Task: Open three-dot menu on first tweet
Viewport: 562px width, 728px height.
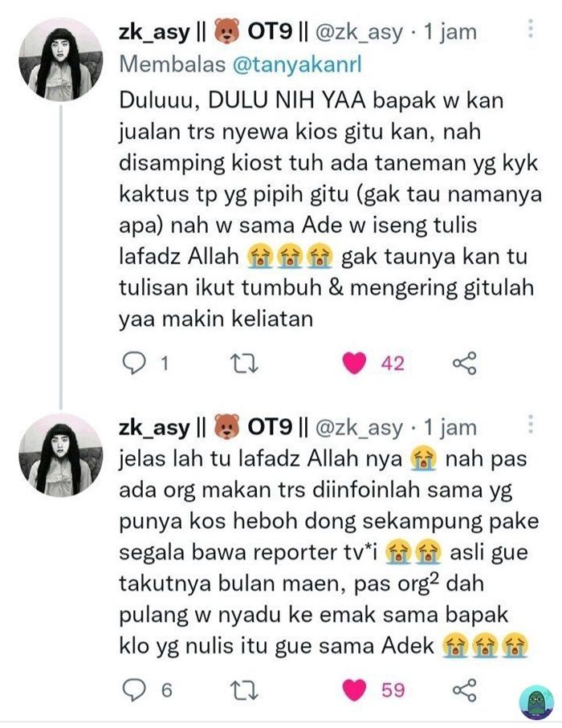Action: coord(531,29)
